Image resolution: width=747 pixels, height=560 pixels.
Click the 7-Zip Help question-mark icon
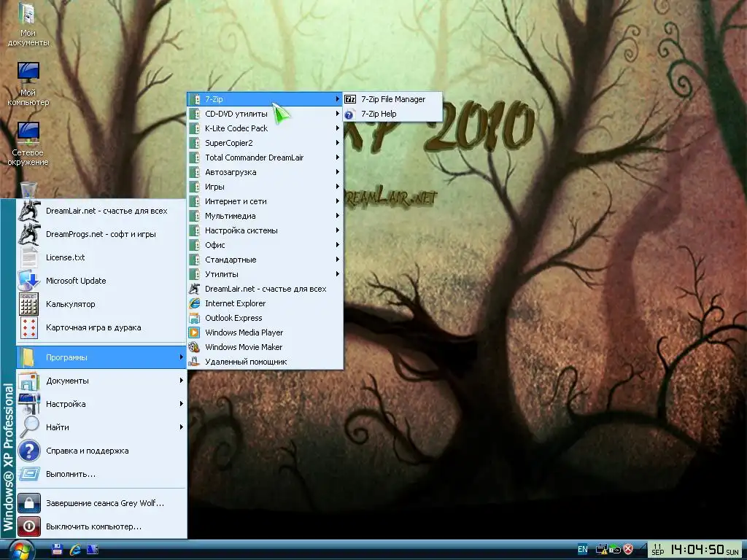(x=349, y=114)
